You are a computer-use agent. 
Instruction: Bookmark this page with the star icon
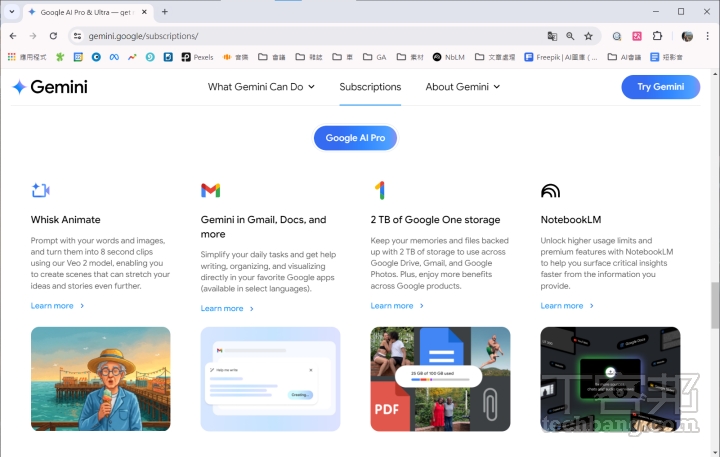click(588, 36)
